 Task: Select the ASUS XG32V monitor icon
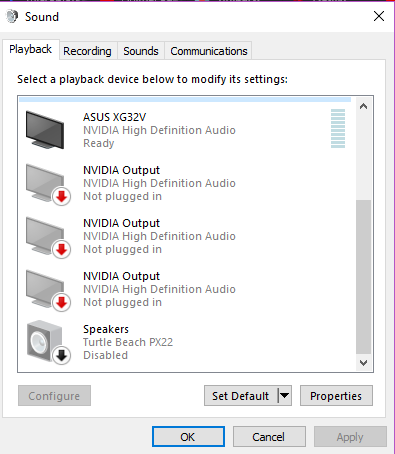click(x=45, y=130)
